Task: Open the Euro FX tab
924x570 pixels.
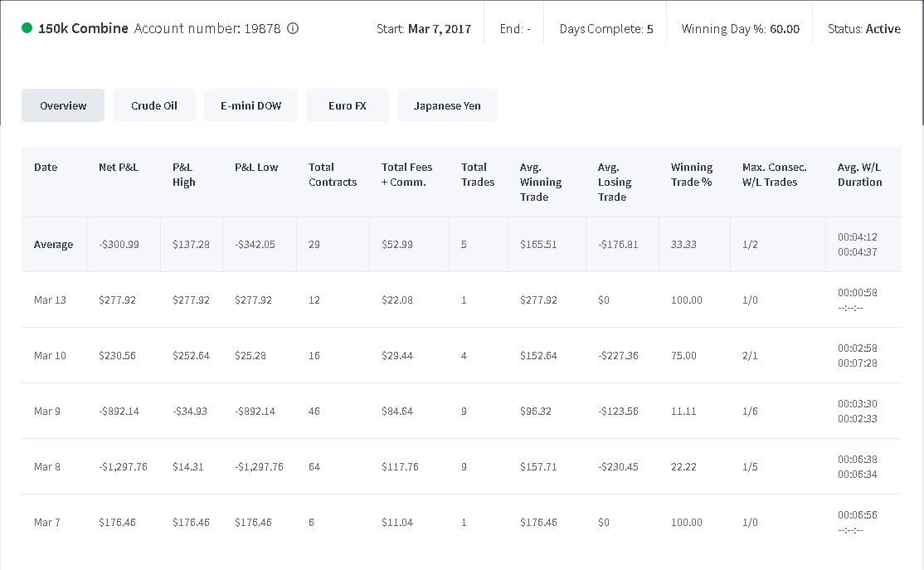Action: (x=347, y=105)
